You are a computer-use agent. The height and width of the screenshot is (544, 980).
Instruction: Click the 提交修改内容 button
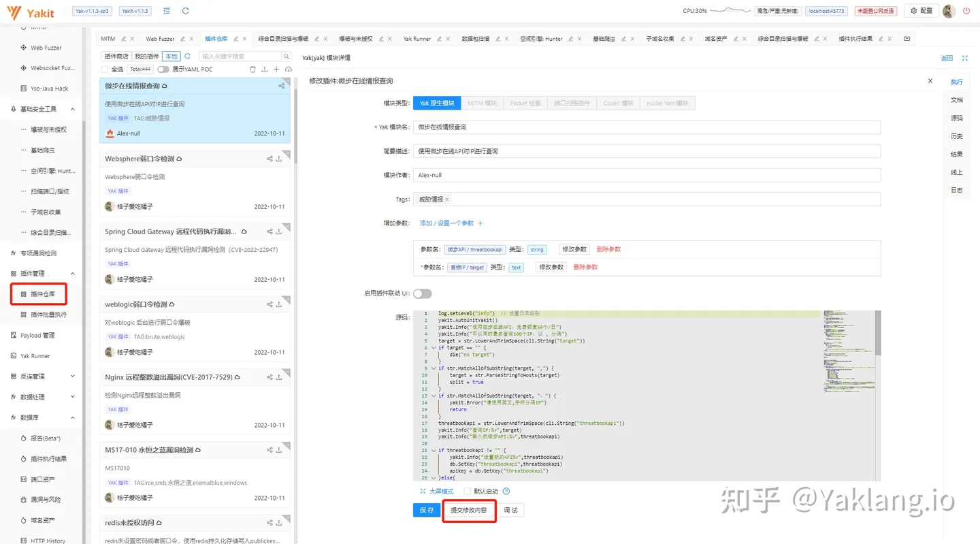[469, 510]
